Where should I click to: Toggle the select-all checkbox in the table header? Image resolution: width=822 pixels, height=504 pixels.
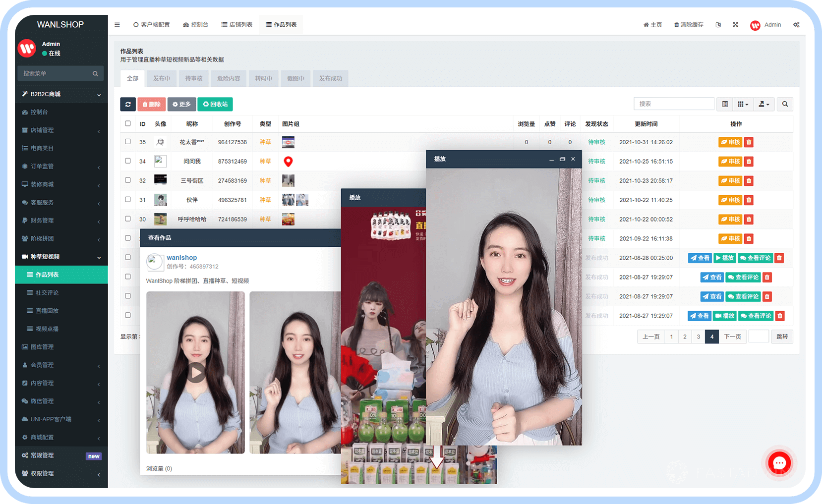point(128,123)
